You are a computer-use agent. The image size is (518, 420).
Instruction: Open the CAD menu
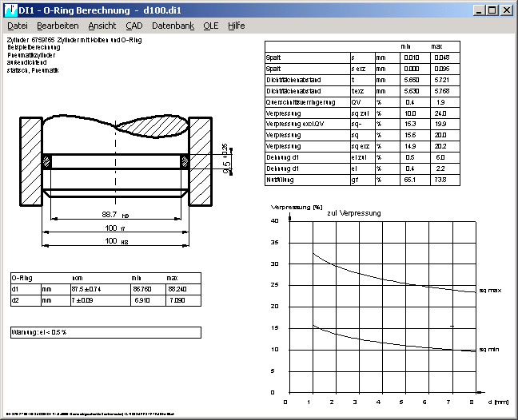(x=134, y=26)
